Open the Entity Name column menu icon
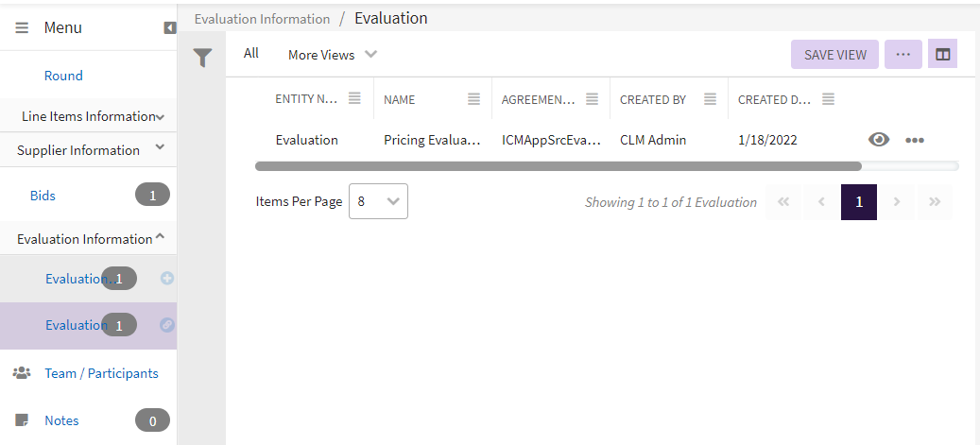The width and height of the screenshot is (980, 445). point(355,99)
